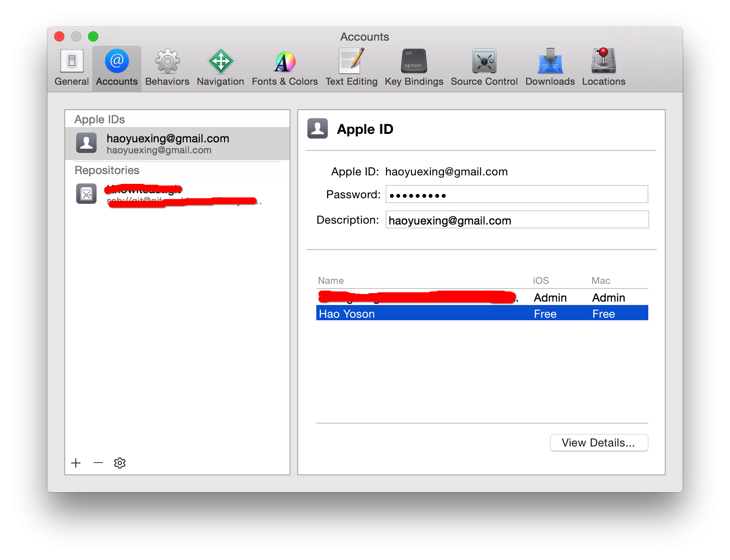Click the Apple ID person icon in the sidebar
Screen dimensions: 730x560
(86, 143)
